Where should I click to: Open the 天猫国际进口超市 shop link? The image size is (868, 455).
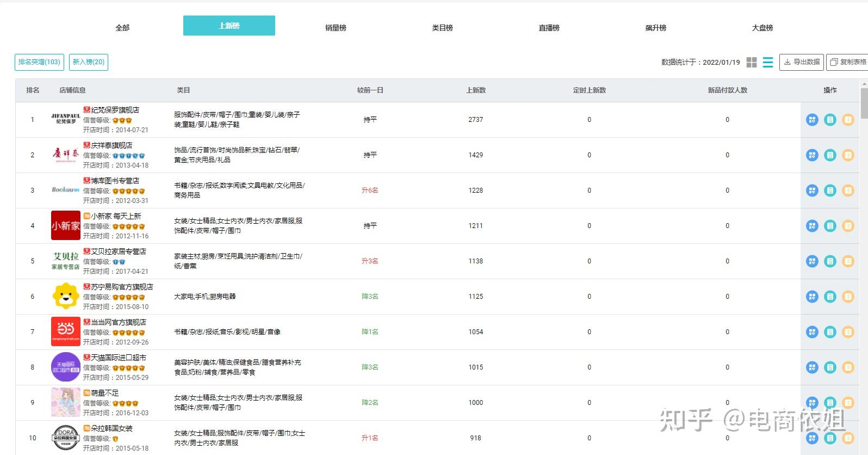[119, 358]
